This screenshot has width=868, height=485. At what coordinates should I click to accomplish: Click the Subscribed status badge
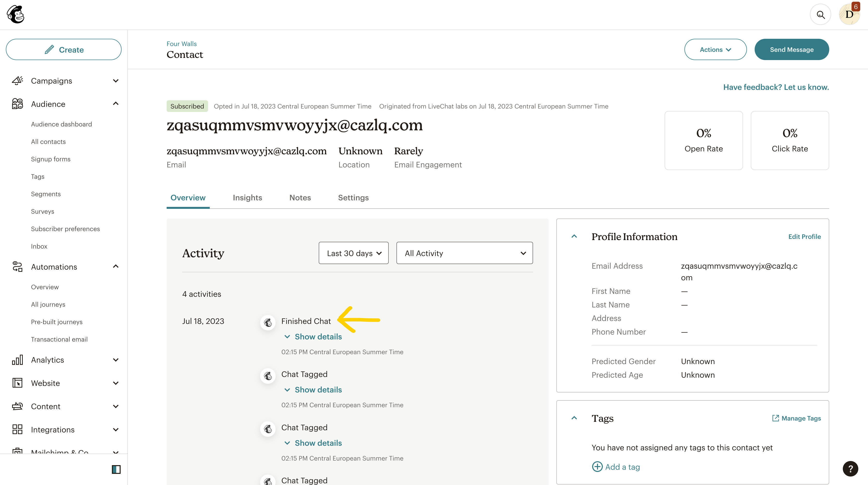pyautogui.click(x=187, y=106)
